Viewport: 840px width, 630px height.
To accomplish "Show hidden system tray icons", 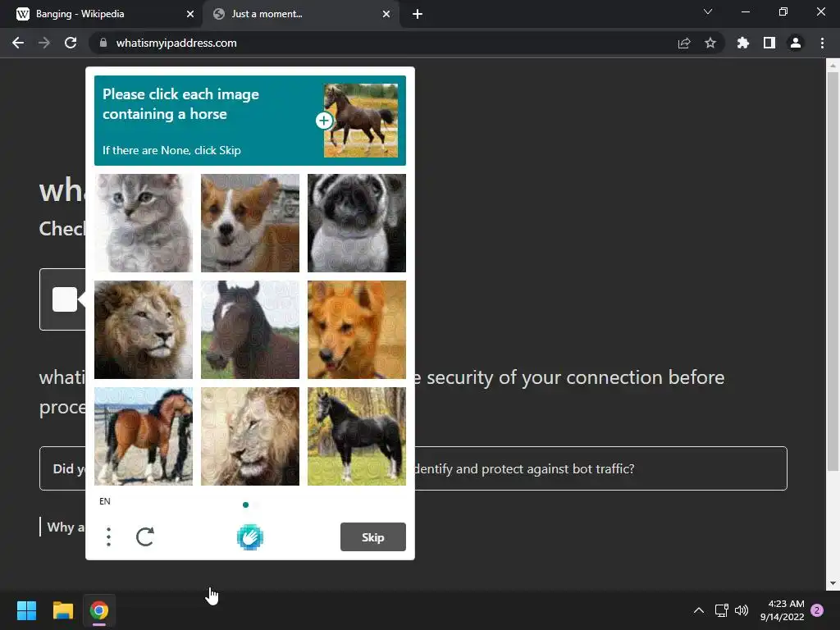I will [x=699, y=610].
